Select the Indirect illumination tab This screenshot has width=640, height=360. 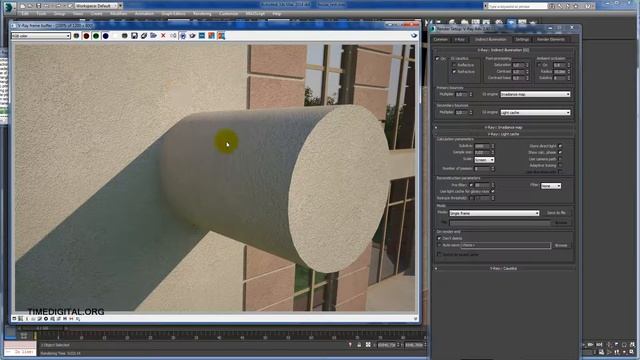[x=490, y=40]
